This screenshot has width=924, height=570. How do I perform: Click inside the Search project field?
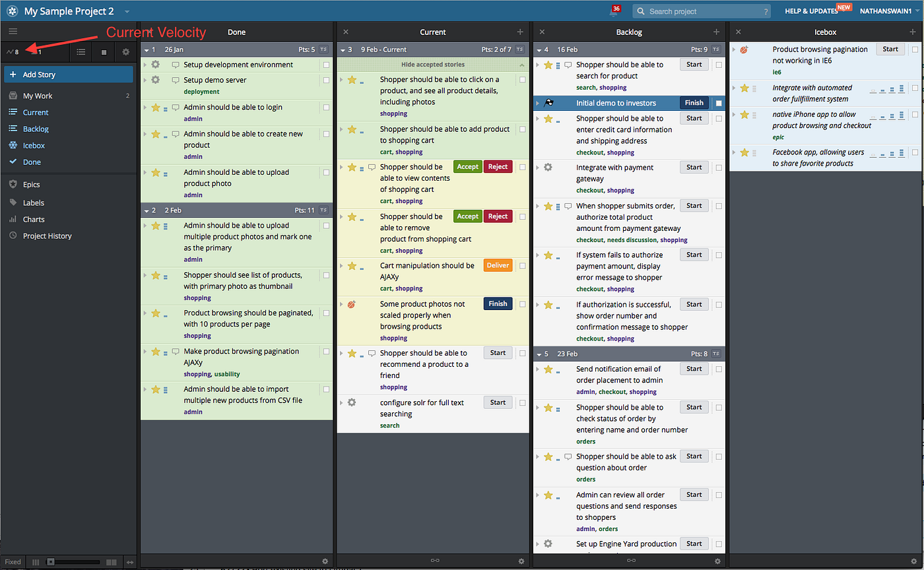[700, 11]
